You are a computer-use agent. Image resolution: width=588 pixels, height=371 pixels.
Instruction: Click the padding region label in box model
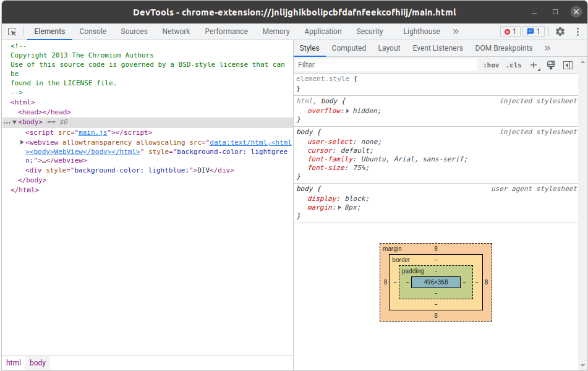pyautogui.click(x=413, y=271)
